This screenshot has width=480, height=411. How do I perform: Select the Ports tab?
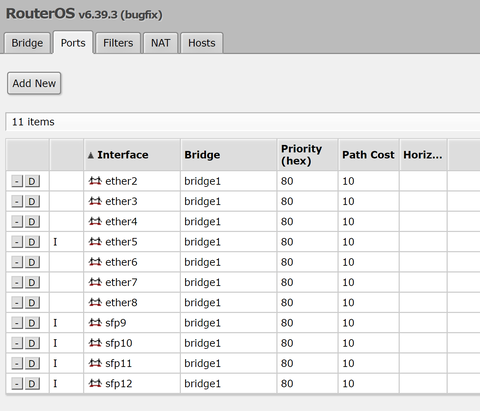(73, 43)
